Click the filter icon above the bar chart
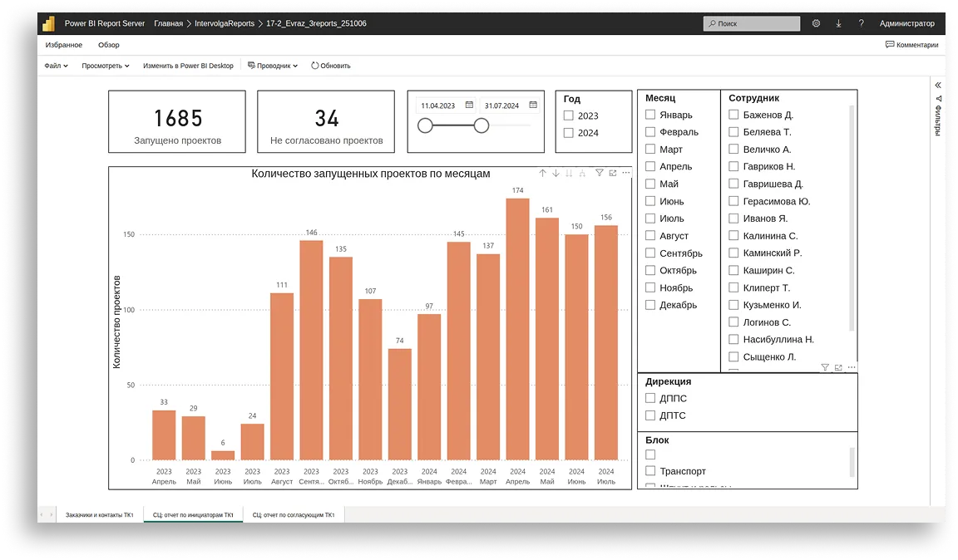The image size is (958, 560). pyautogui.click(x=599, y=173)
